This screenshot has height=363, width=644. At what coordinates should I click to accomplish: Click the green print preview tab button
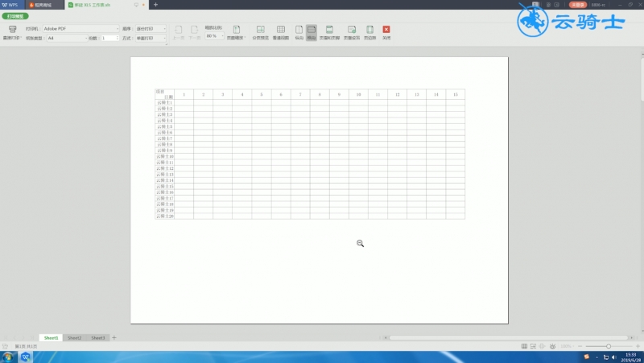click(15, 16)
